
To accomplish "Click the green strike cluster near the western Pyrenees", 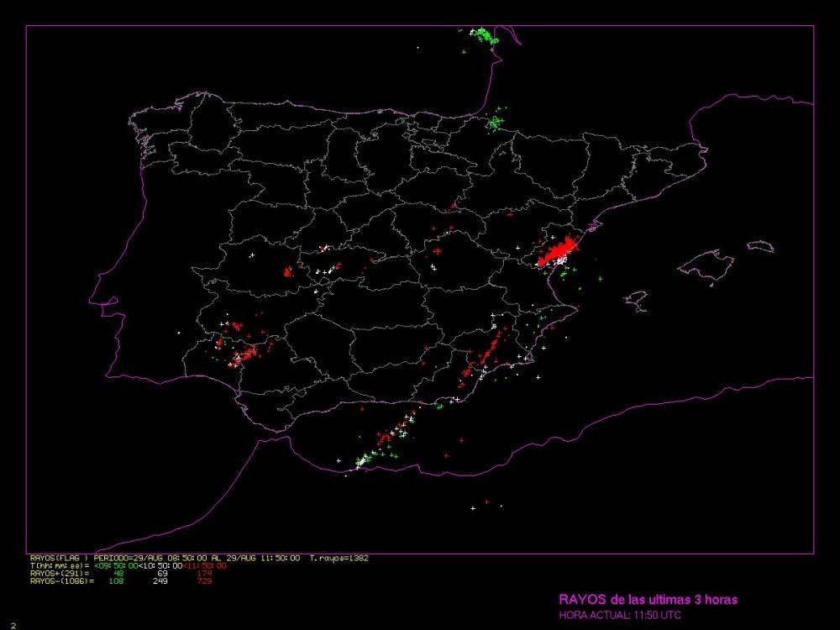I will tap(496, 123).
